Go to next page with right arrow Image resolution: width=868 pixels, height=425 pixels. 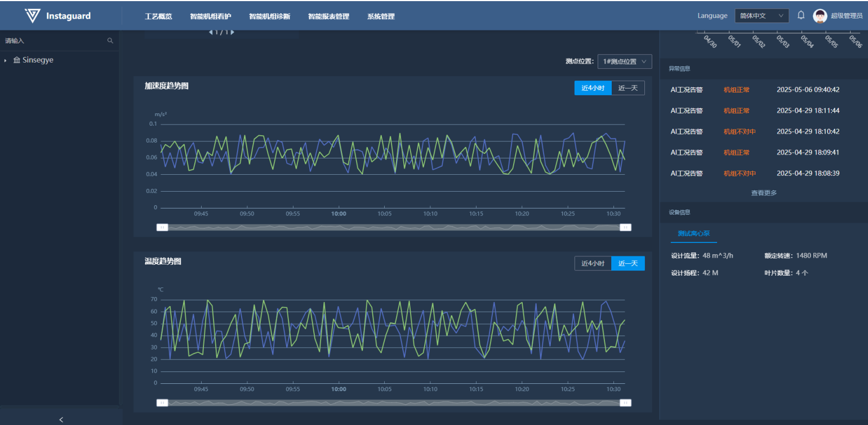233,32
